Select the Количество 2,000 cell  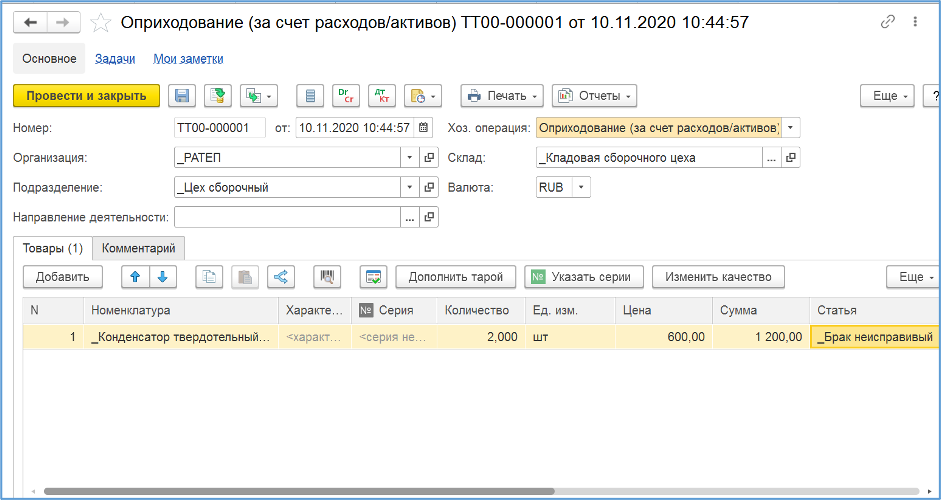point(481,337)
